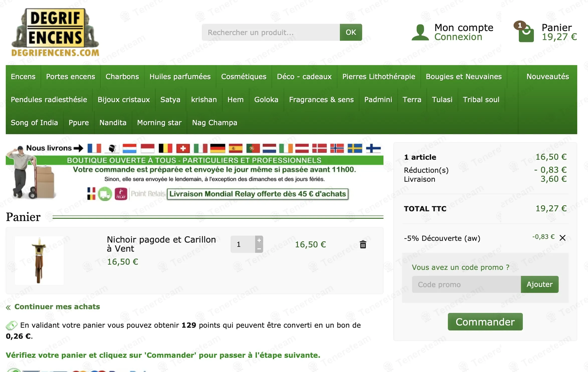Image resolution: width=588 pixels, height=372 pixels.
Task: Increase quantity with the plus button
Action: [x=259, y=240]
